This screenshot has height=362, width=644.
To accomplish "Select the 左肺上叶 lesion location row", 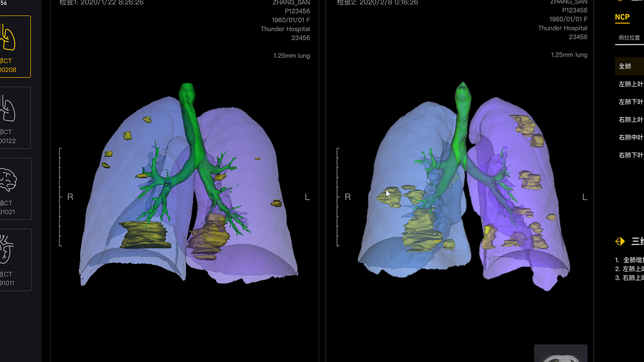I will point(631,84).
